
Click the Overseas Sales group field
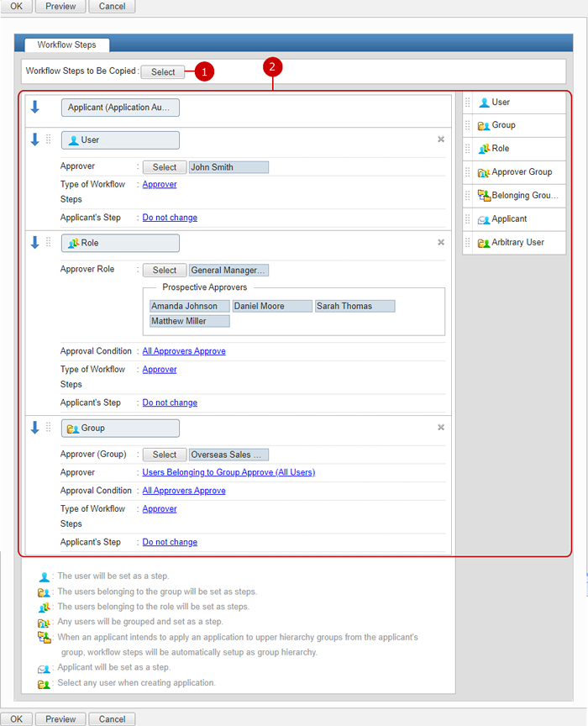coord(228,455)
